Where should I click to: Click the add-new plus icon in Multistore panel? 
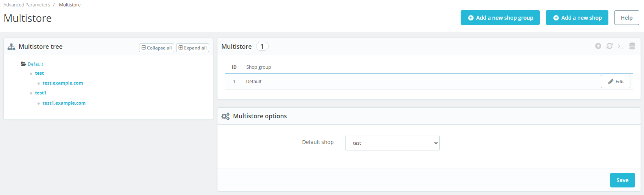598,46
